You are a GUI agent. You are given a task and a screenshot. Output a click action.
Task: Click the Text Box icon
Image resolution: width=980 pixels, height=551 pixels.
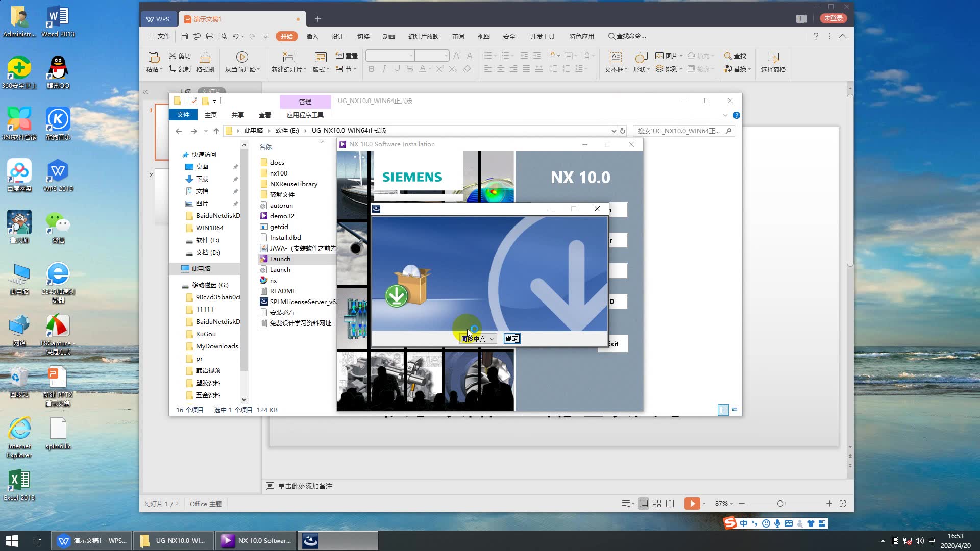(616, 57)
